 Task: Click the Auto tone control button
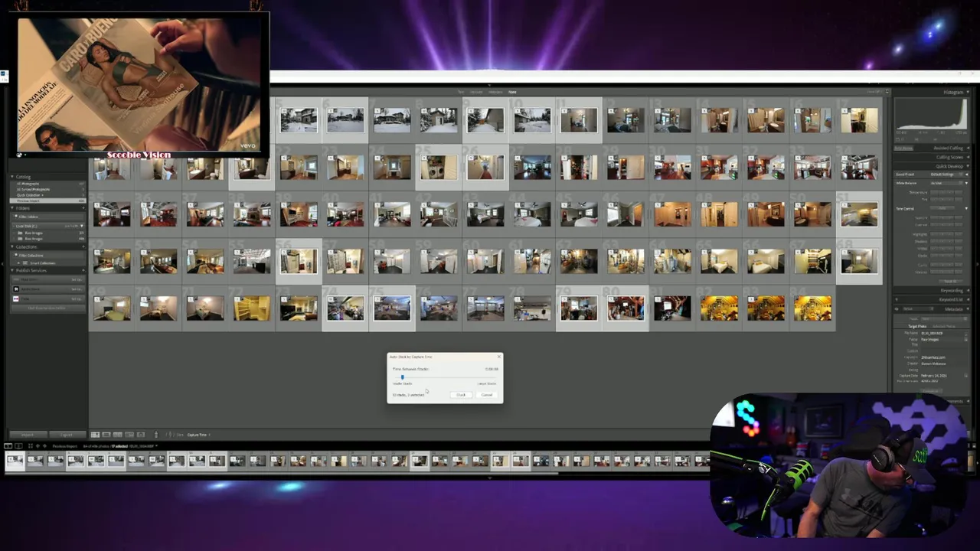point(942,208)
